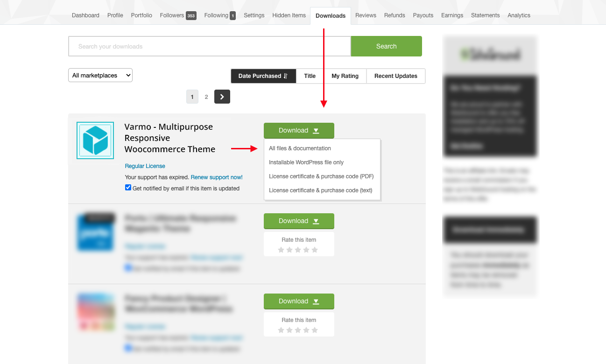
Task: Click the next page arrow icon
Action: [x=222, y=97]
